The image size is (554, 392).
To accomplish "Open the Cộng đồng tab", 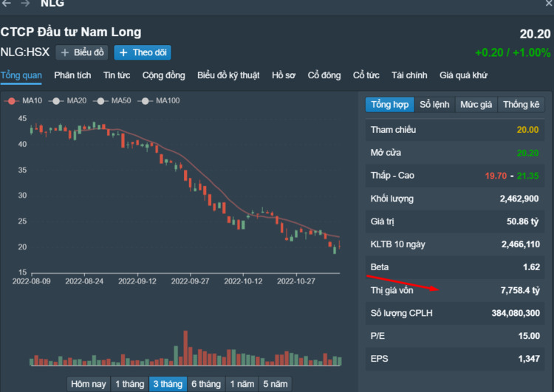I will point(163,75).
